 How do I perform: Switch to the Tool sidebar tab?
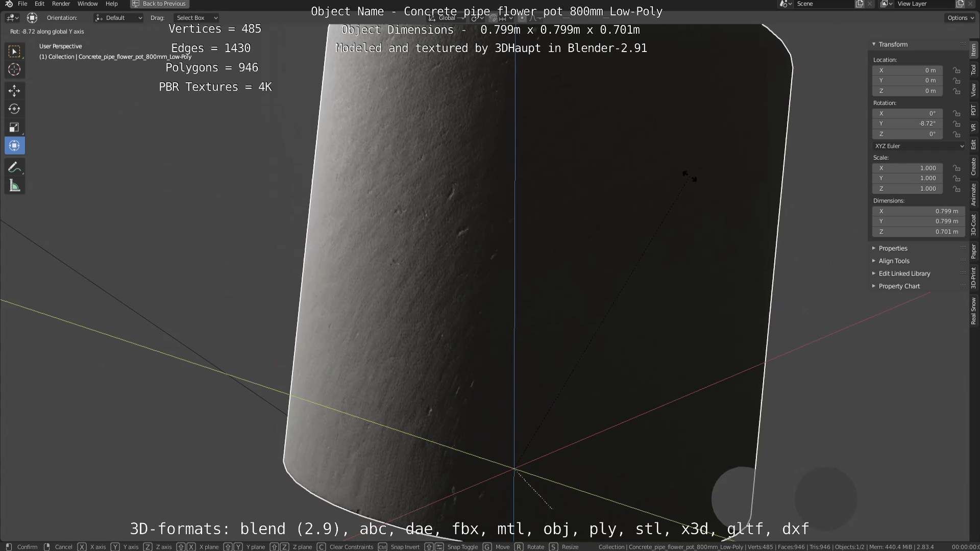974,70
